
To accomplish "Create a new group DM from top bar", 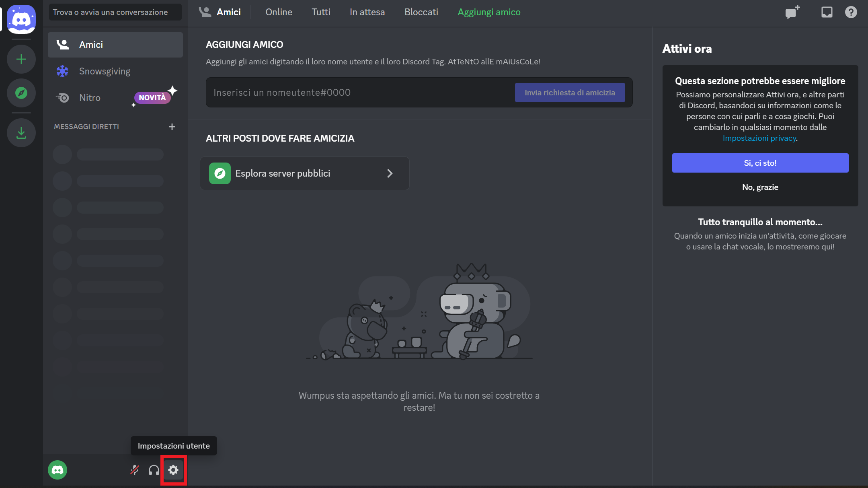I will coord(792,12).
